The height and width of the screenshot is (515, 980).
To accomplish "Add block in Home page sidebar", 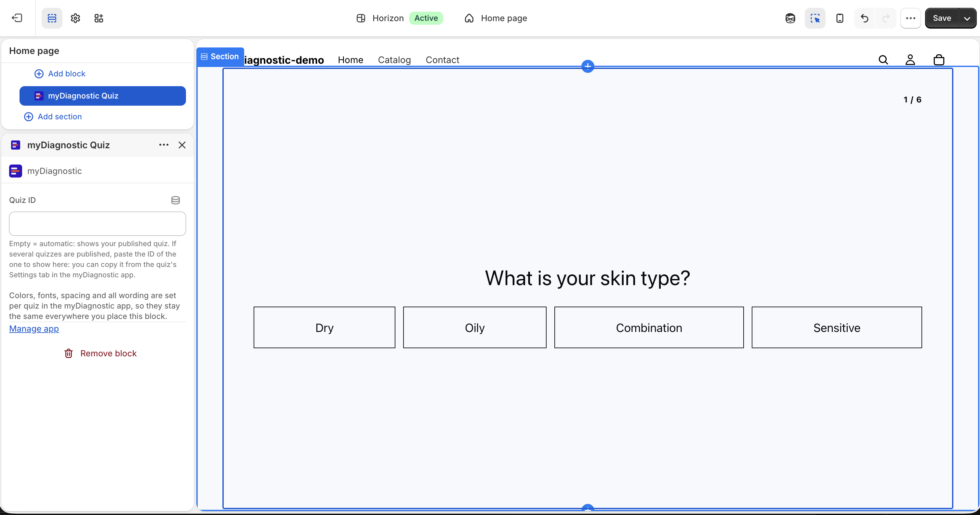I will coord(60,74).
